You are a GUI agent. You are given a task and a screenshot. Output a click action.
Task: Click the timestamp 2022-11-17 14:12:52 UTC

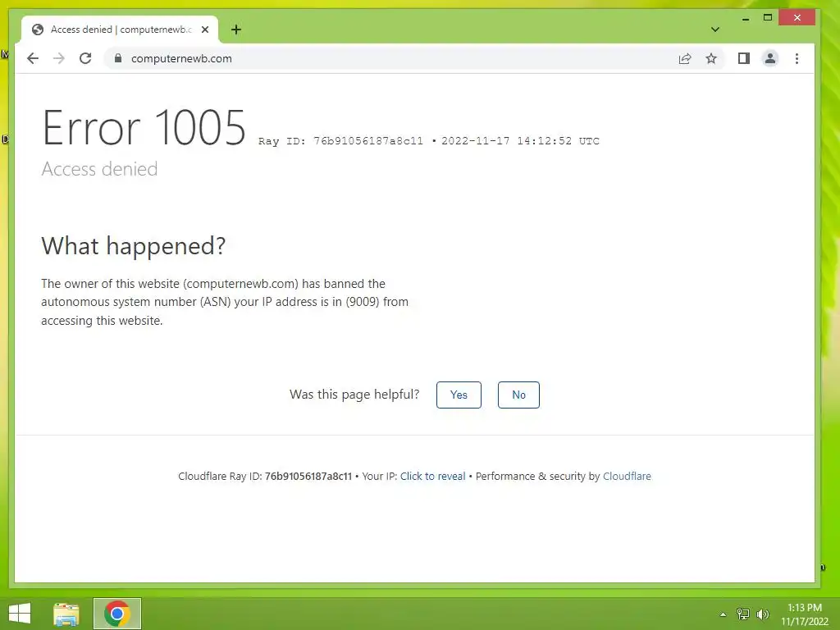pyautogui.click(x=520, y=141)
